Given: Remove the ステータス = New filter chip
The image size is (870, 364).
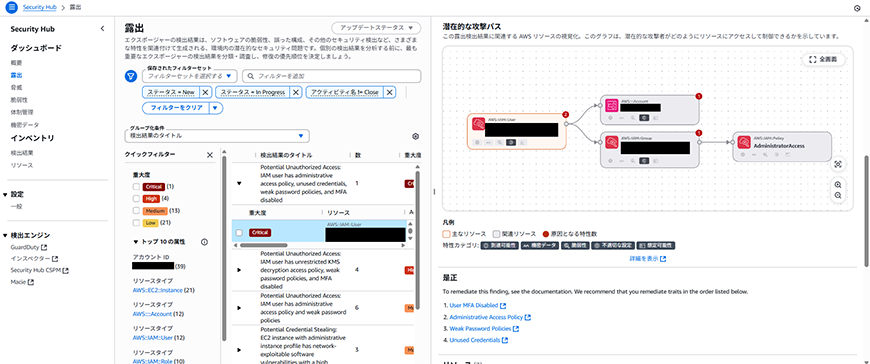Looking at the screenshot, I should 205,92.
